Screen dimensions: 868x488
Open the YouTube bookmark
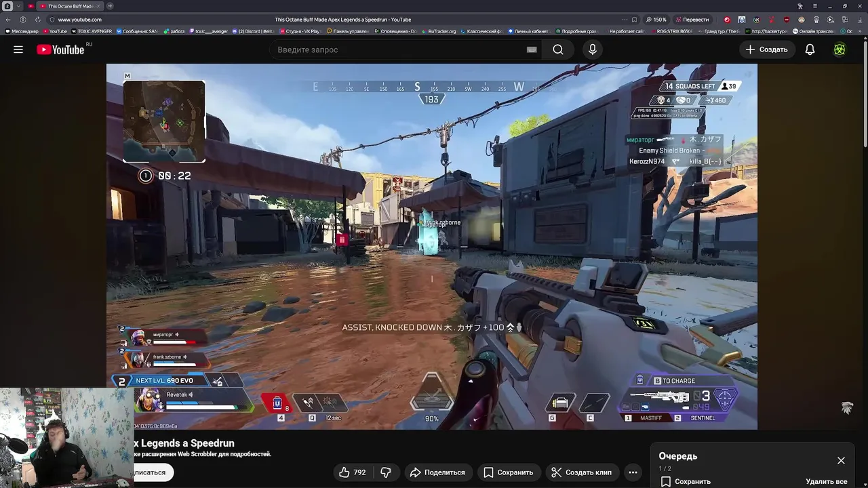point(56,31)
